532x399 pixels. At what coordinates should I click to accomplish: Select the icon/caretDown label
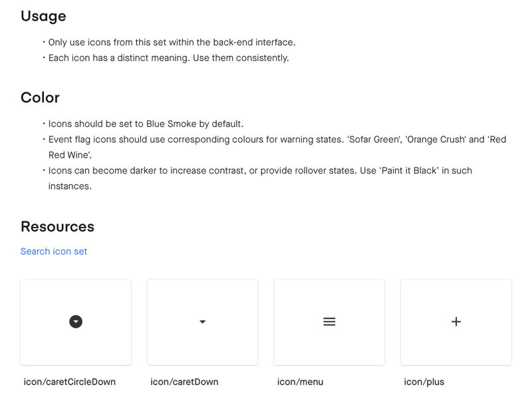coord(184,382)
